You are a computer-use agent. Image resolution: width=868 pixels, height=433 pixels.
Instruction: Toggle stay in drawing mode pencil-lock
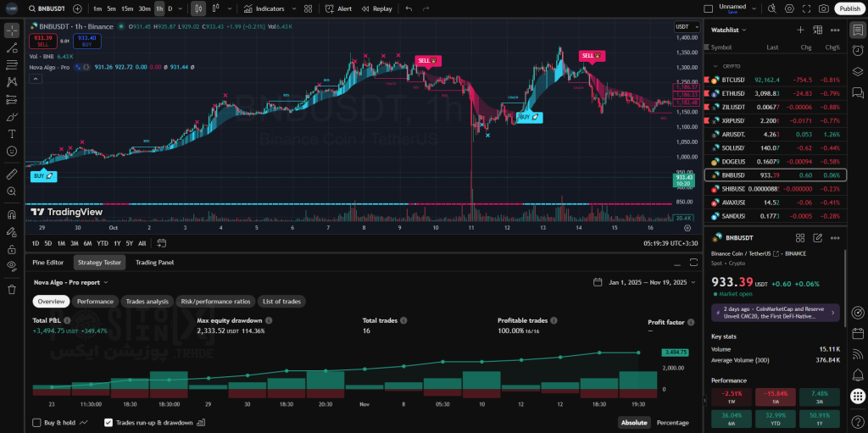click(12, 232)
